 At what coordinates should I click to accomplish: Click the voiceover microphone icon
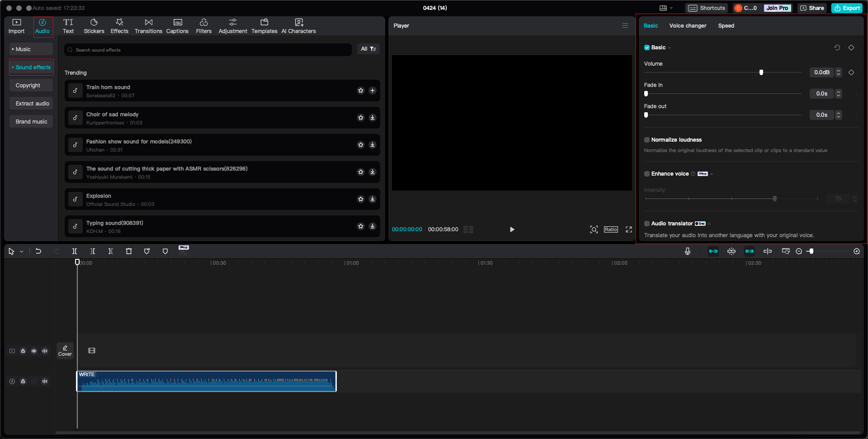[687, 251]
